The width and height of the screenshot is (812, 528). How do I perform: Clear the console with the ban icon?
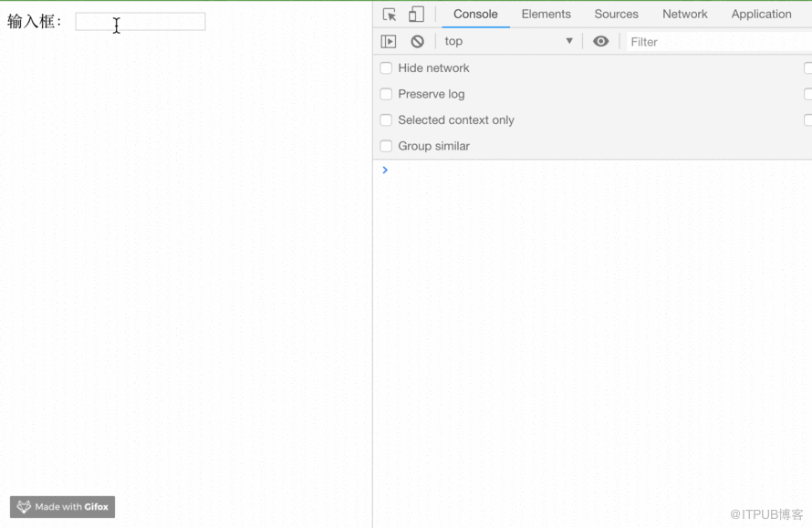(417, 41)
